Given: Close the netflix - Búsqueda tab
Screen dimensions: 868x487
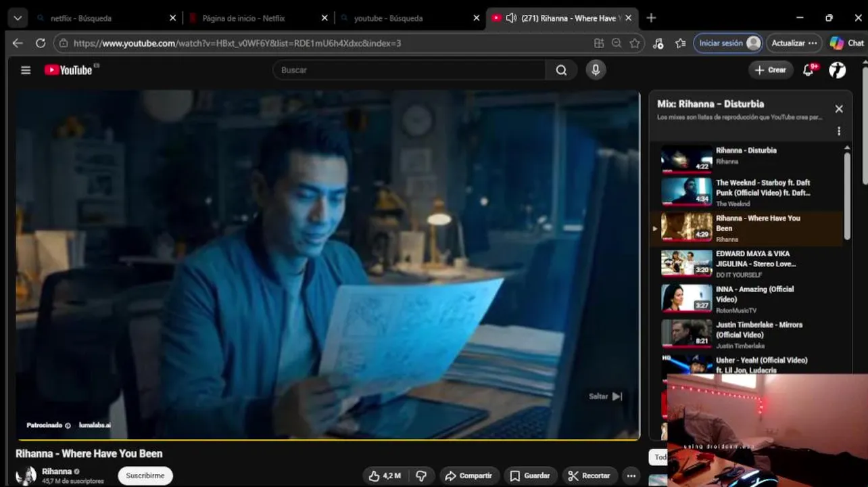Looking at the screenshot, I should pos(172,18).
